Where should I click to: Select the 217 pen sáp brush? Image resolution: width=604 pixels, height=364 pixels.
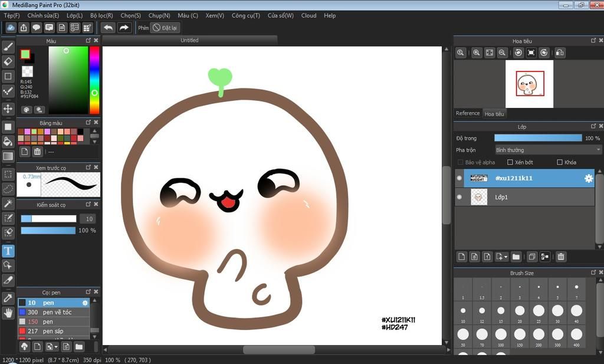coord(54,331)
